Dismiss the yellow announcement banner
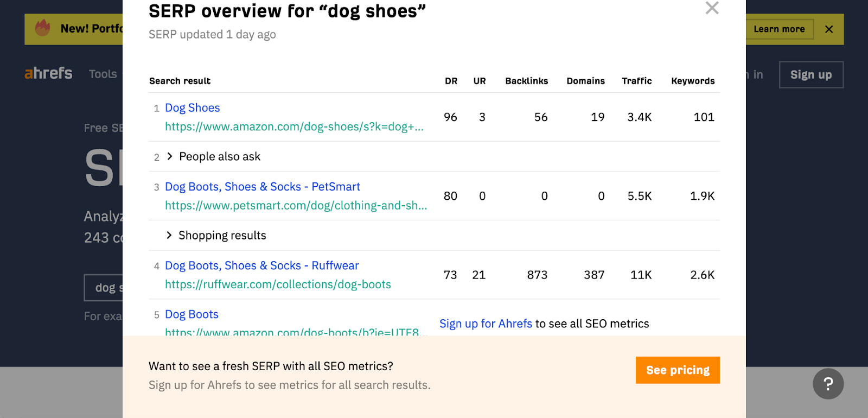This screenshot has height=418, width=868. pos(828,29)
